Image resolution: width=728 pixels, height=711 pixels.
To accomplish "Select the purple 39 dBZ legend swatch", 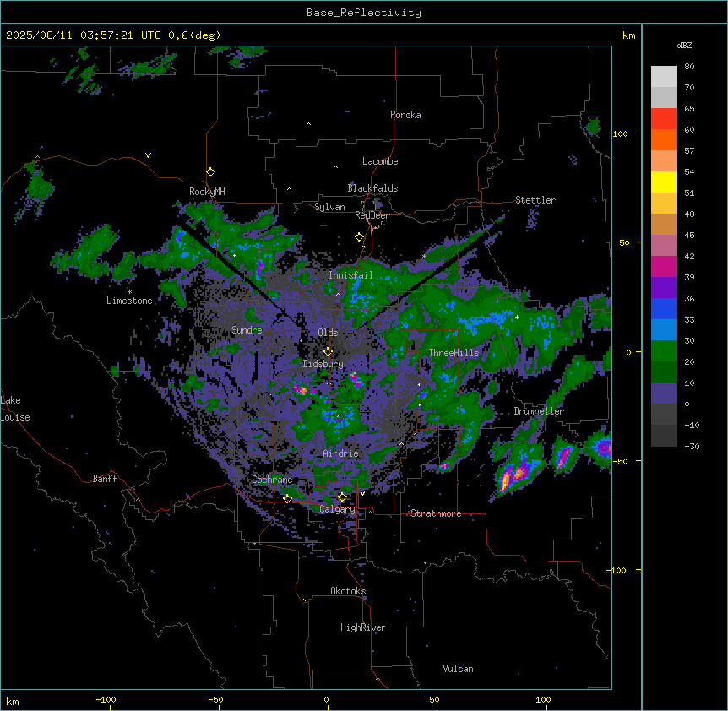I will click(664, 287).
